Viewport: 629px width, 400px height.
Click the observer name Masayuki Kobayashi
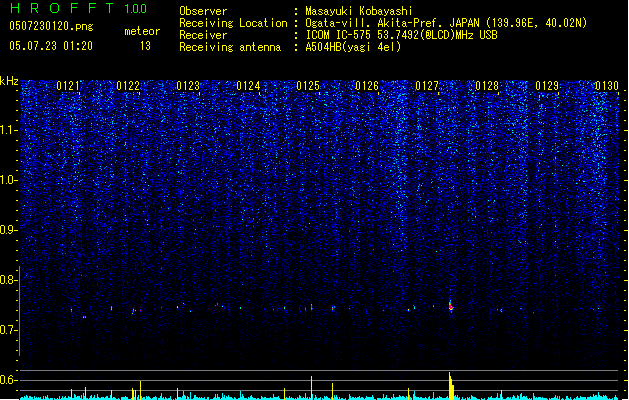coord(359,11)
